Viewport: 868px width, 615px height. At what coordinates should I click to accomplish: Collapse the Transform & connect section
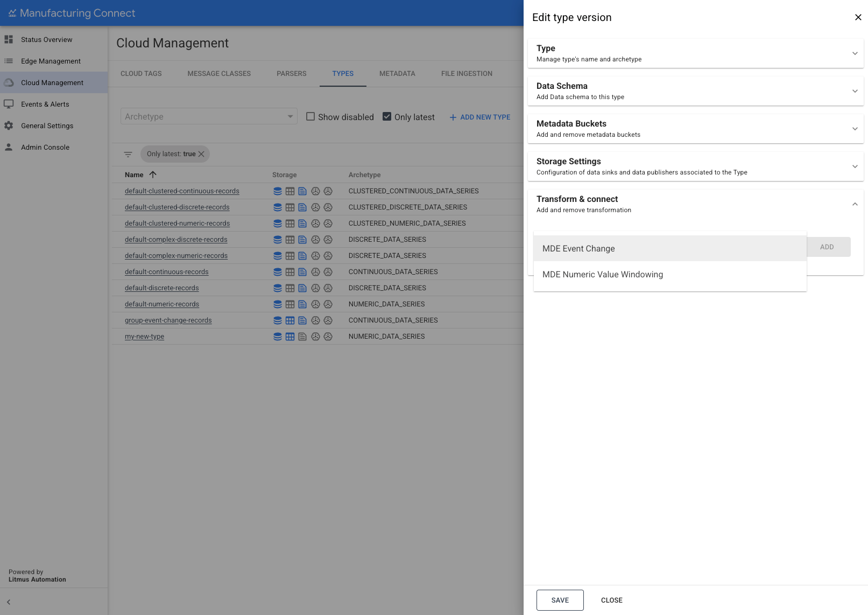pyautogui.click(x=855, y=204)
